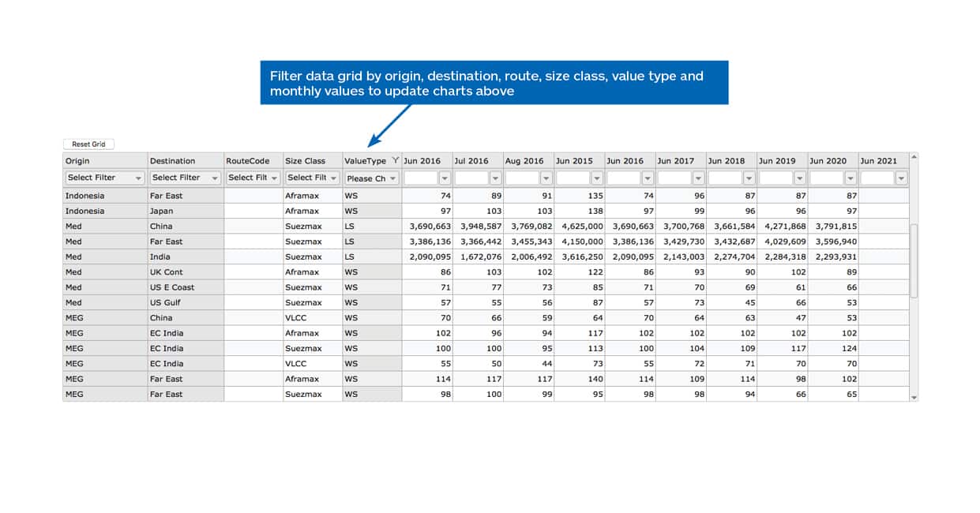980x513 pixels.
Task: Click the value 2,274,704
Action: click(734, 256)
